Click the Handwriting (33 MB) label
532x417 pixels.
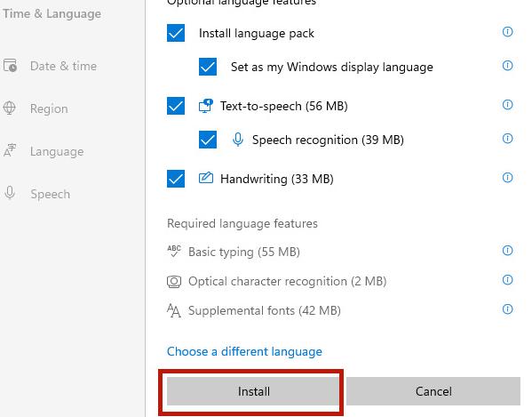(277, 179)
